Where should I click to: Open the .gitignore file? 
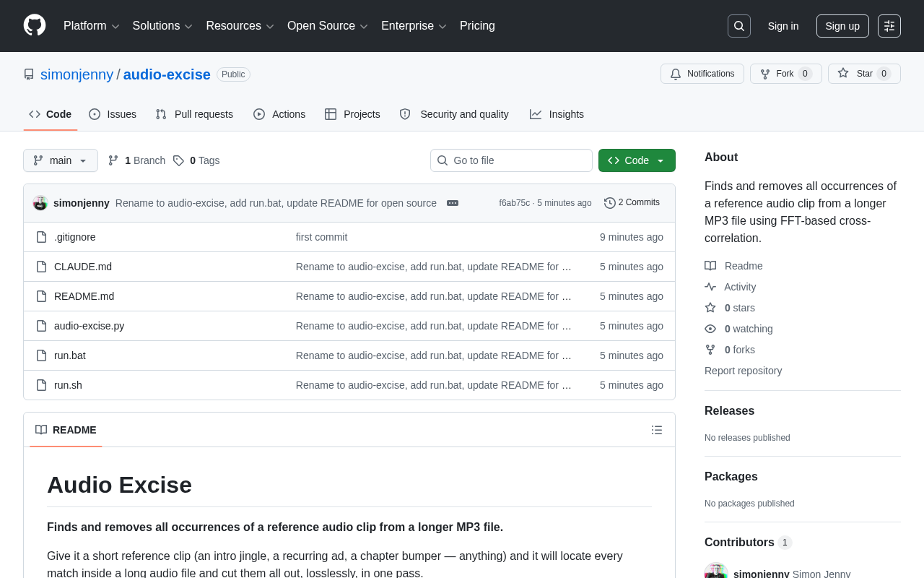75,237
